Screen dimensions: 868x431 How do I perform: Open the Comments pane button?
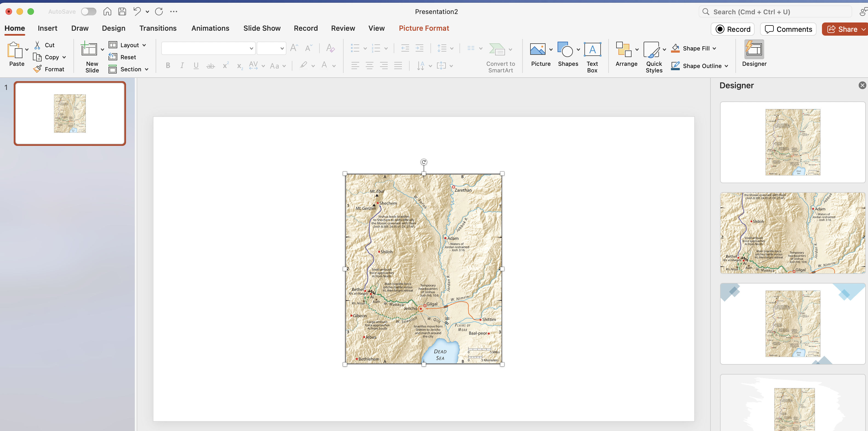pos(788,29)
